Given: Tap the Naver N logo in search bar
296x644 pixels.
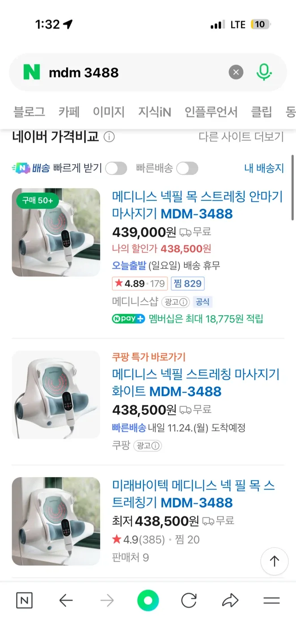Looking at the screenshot, I should pos(32,72).
